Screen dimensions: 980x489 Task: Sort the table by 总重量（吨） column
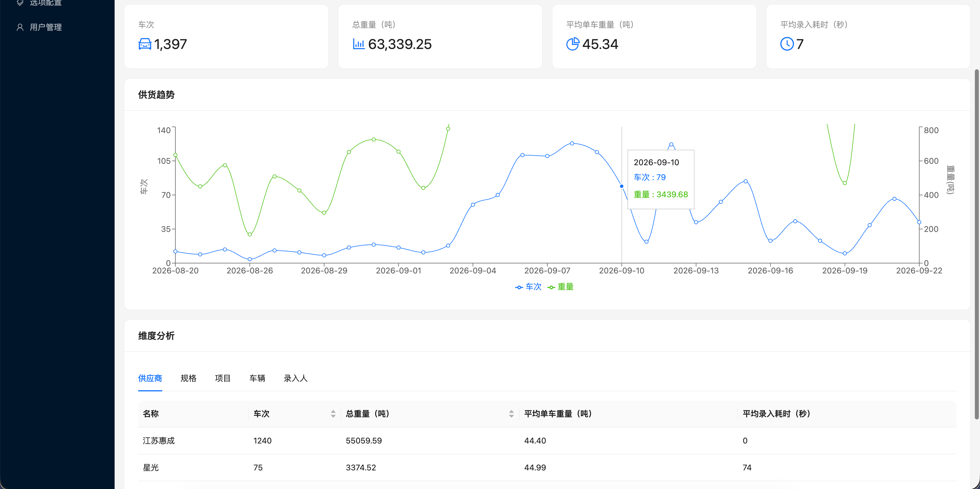click(x=511, y=414)
